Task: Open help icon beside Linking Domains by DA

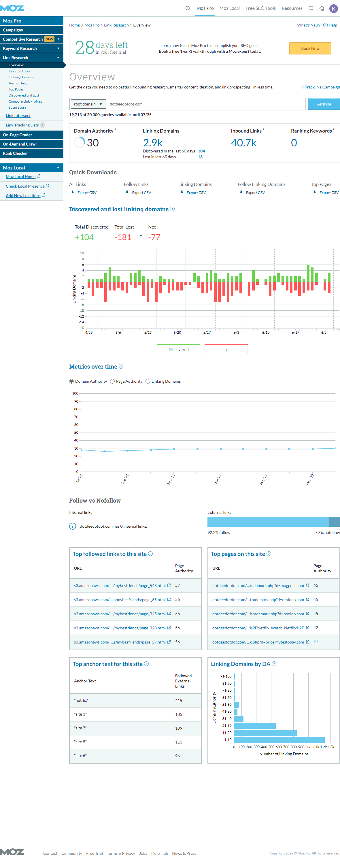Action: click(274, 663)
